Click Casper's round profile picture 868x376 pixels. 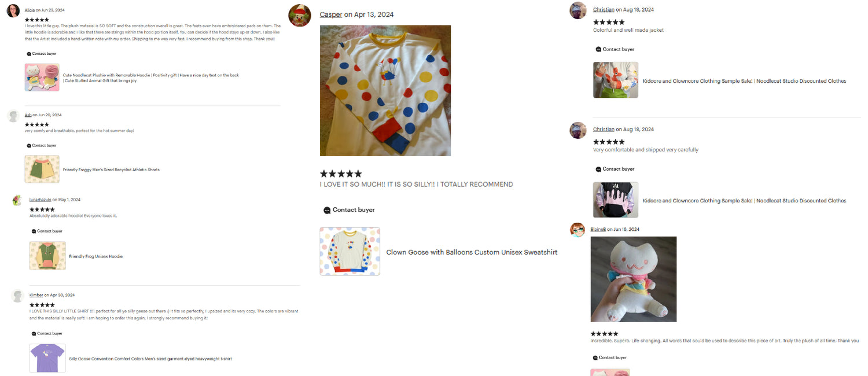point(300,16)
